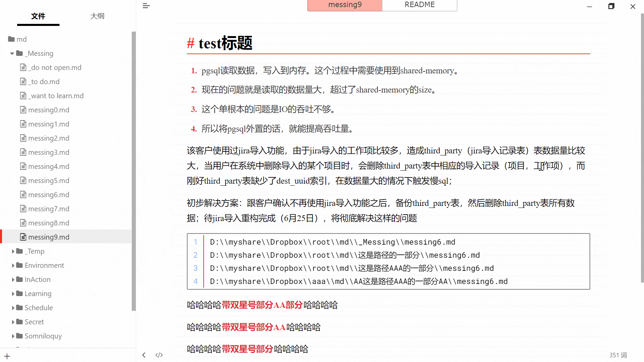Image resolution: width=644 pixels, height=362 pixels.
Task: Open messing1.md in file tree
Action: point(49,124)
